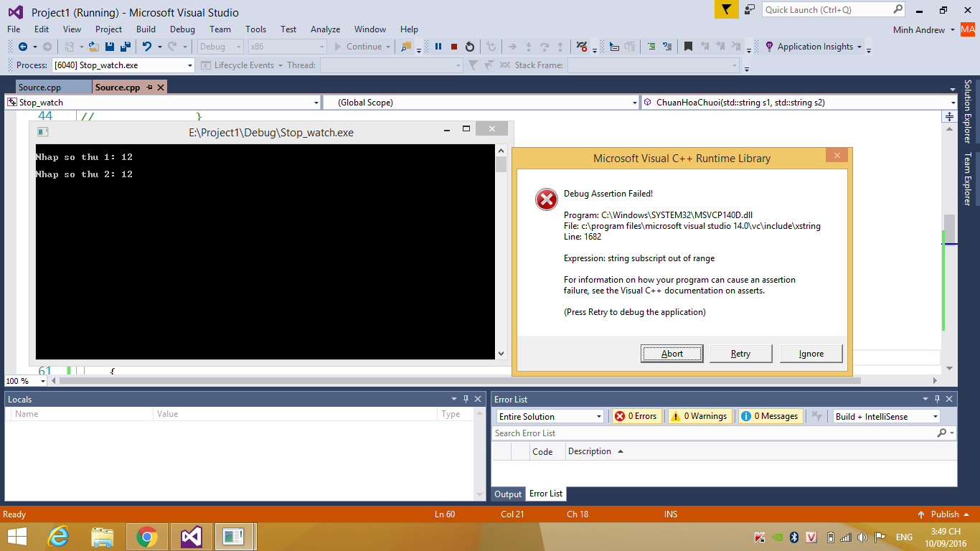
Task: Open the Team Explorer side tab
Action: coord(968,179)
